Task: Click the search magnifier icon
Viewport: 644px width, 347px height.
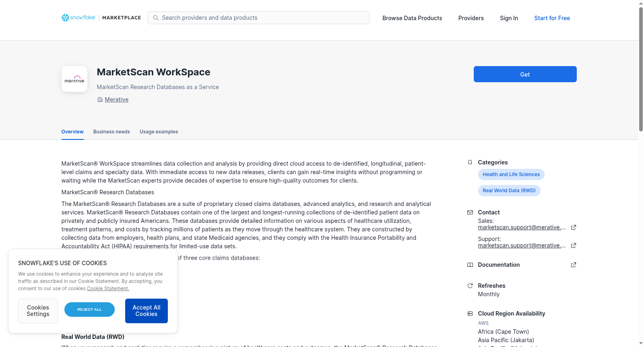Action: tap(156, 18)
